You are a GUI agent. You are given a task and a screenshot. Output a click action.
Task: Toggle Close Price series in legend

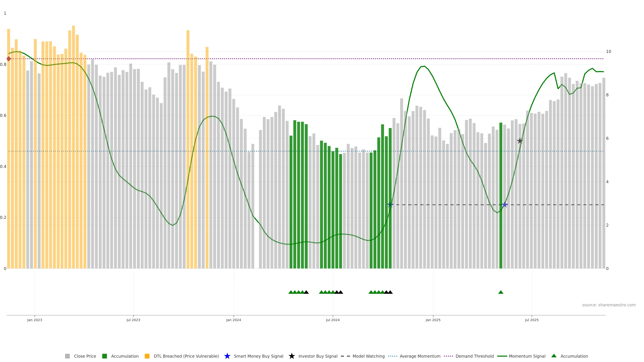coord(85,356)
